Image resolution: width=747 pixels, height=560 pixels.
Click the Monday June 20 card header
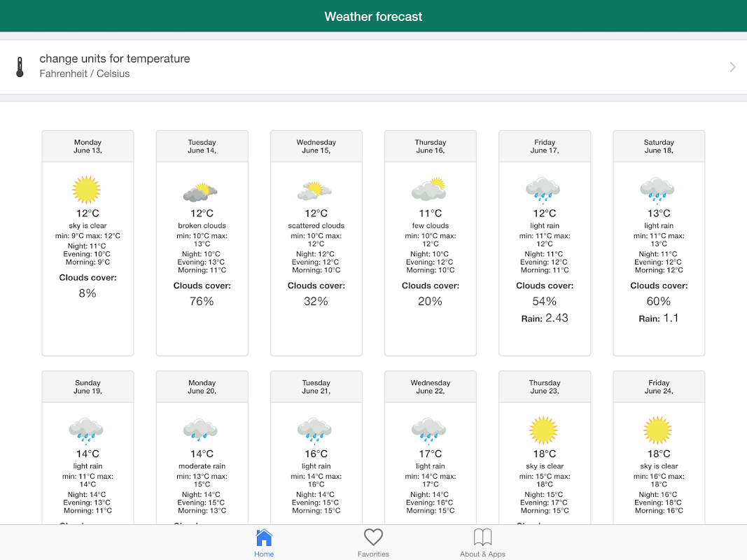202,386
